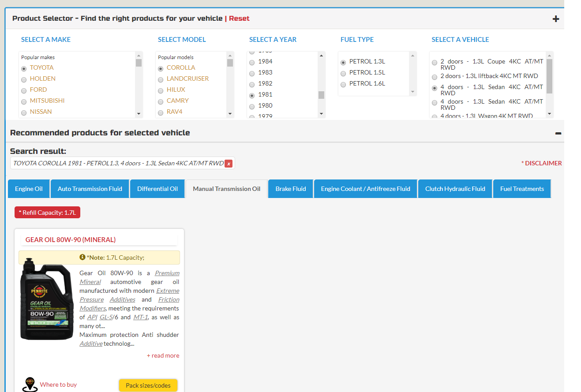The image size is (581, 392).
Task: Select TOYOTA make radio button
Action: click(24, 69)
